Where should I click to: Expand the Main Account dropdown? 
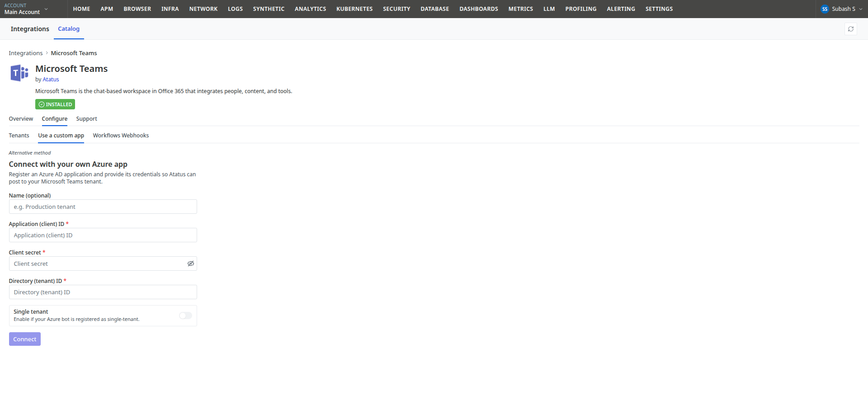point(26,9)
